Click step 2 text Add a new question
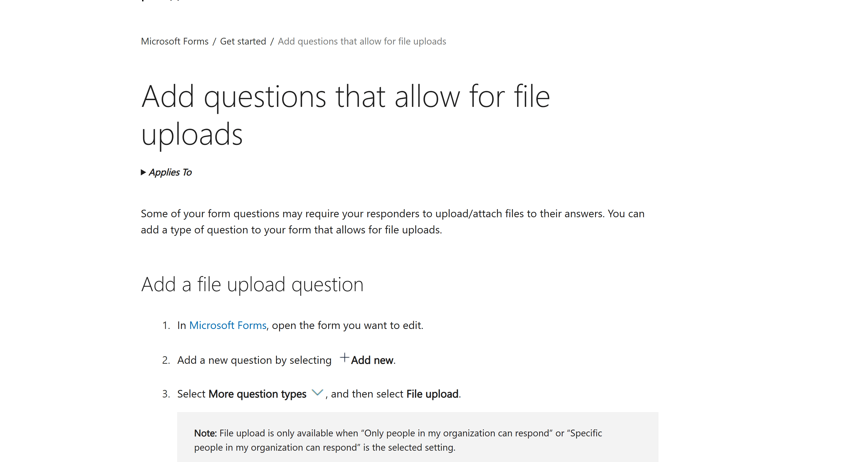868x462 pixels. [x=254, y=360]
